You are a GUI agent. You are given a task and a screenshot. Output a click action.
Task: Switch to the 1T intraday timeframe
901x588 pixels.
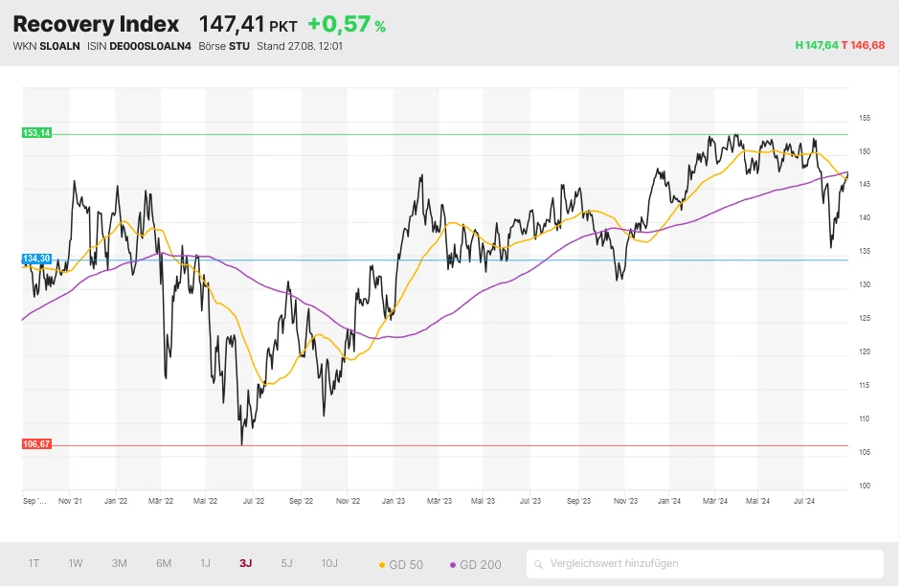[32, 564]
